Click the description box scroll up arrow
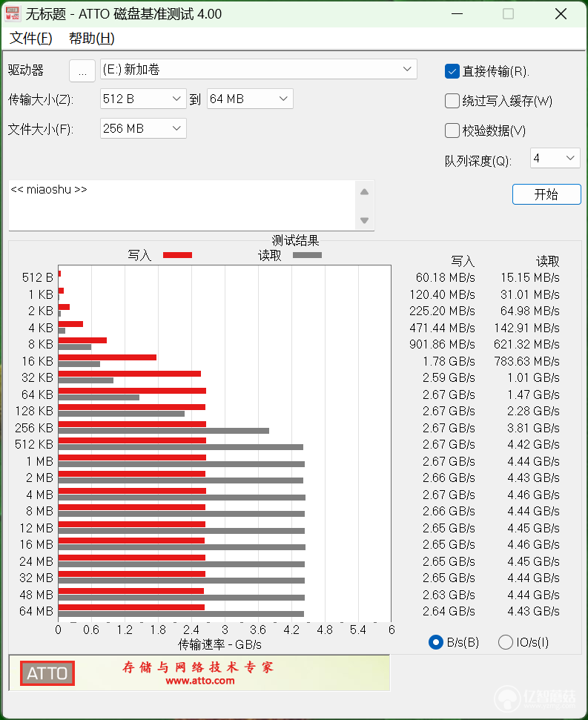This screenshot has width=588, height=720. [365, 192]
